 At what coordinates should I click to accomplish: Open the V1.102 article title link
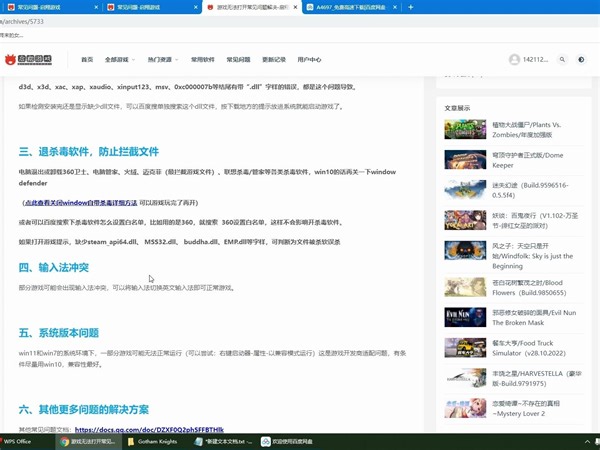point(535,220)
